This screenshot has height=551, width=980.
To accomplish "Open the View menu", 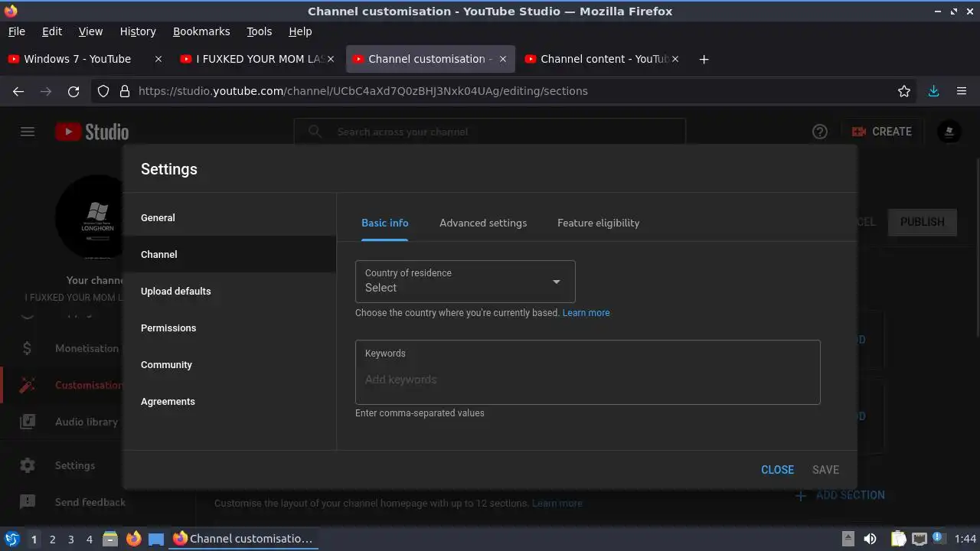I will [x=90, y=31].
